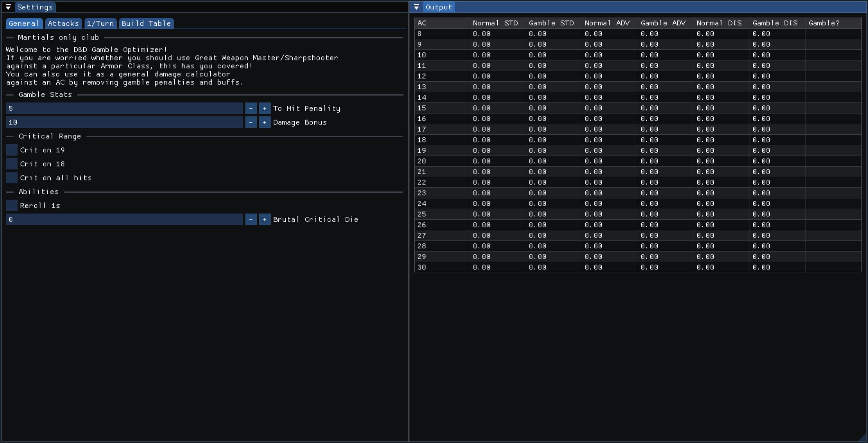Decrease Brutal Critical Die count
The height and width of the screenshot is (443, 868).
251,219
